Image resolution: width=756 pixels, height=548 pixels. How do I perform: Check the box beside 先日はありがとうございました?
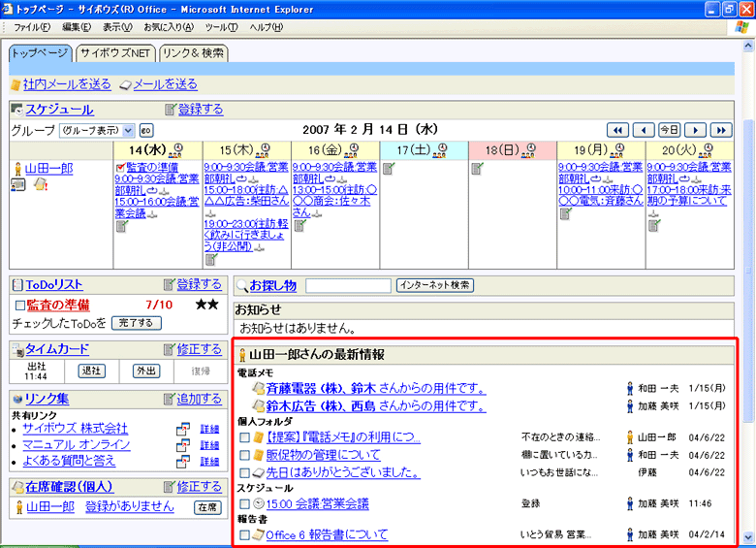point(245,472)
